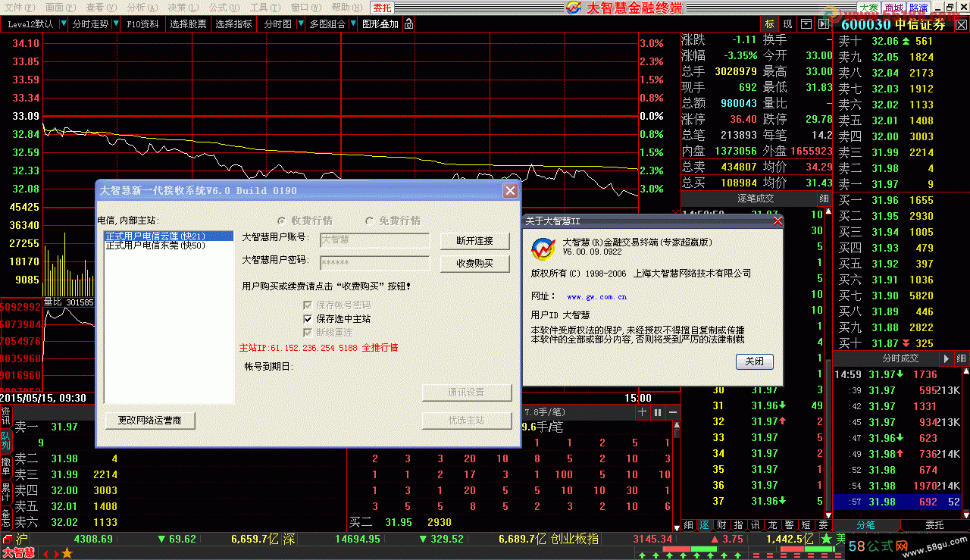Click the 细 button beside 逐笔成交 header
This screenshot has height=560, width=970.
824,199
